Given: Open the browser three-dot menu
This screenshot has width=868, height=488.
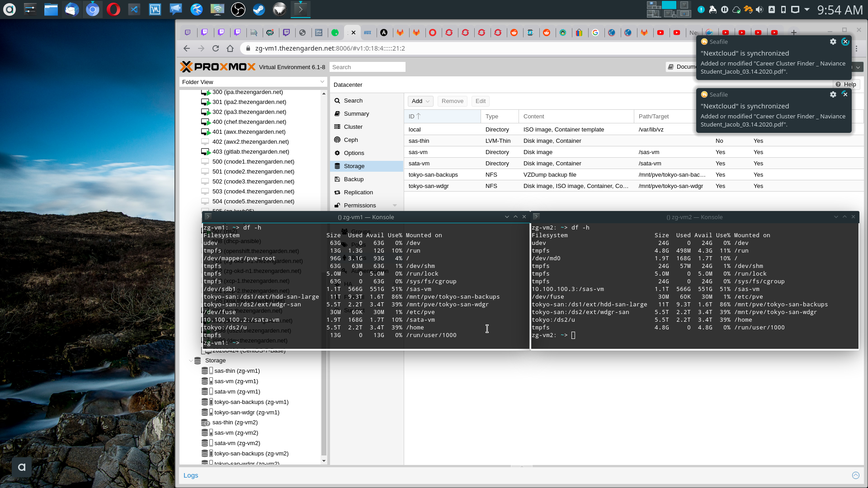Looking at the screenshot, I should pyautogui.click(x=857, y=48).
